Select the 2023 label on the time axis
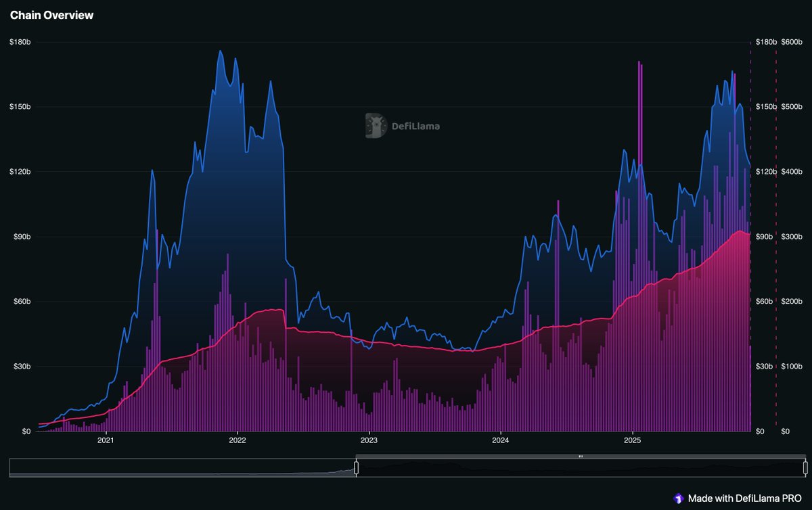The height and width of the screenshot is (510, 812). click(369, 440)
